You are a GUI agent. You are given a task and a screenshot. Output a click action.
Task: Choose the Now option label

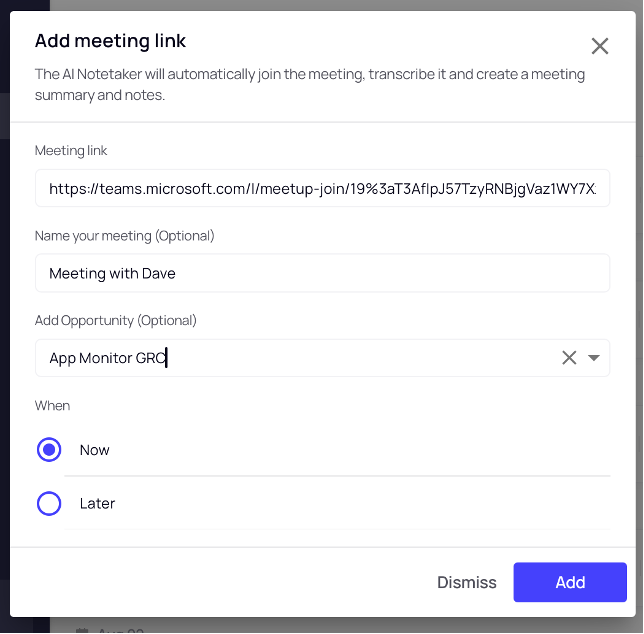(x=94, y=450)
